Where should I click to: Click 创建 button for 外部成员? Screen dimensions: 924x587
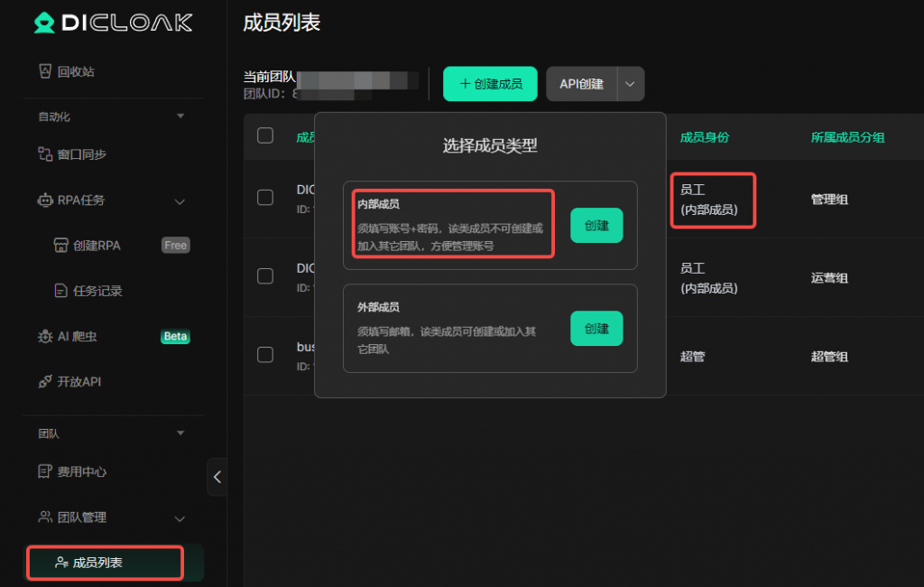(596, 329)
